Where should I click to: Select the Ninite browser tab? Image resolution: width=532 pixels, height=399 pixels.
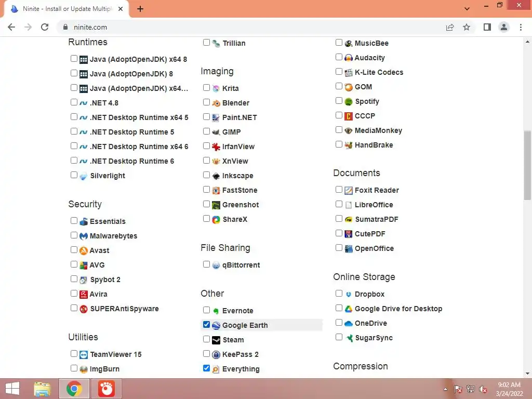point(66,9)
